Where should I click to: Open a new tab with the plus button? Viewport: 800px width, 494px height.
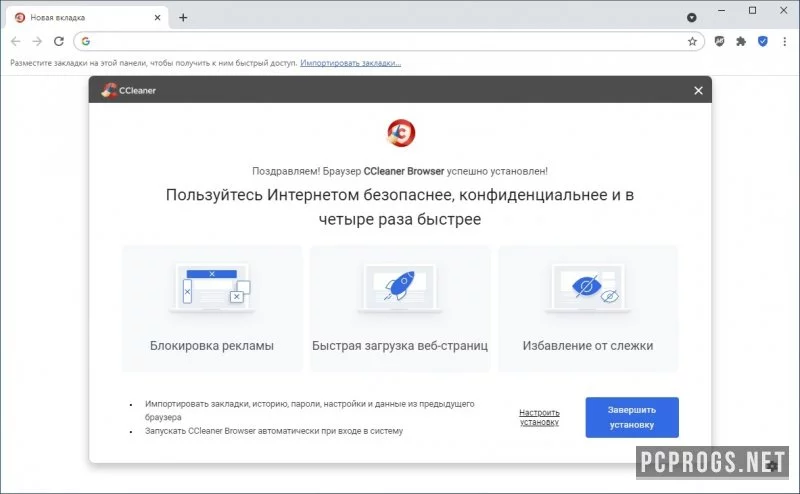click(183, 17)
